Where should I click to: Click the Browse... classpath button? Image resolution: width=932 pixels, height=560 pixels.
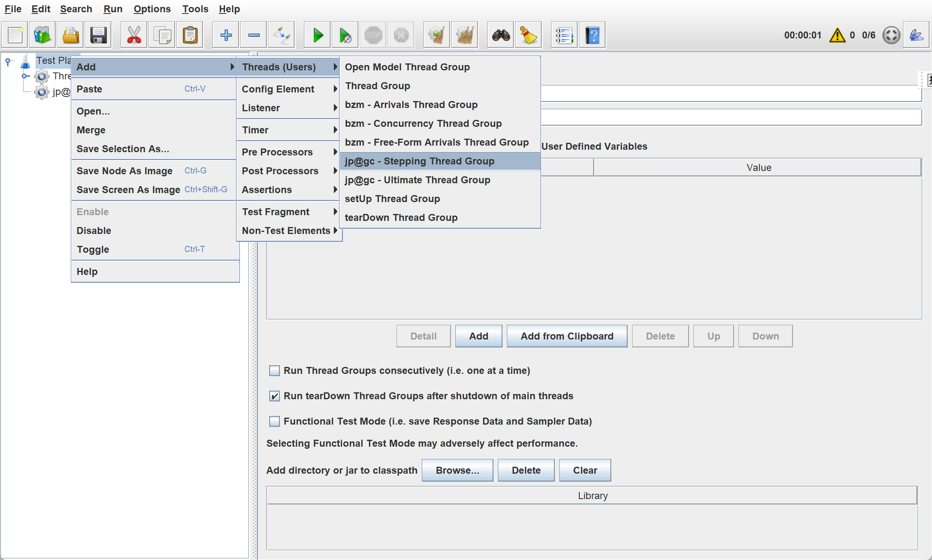[457, 470]
